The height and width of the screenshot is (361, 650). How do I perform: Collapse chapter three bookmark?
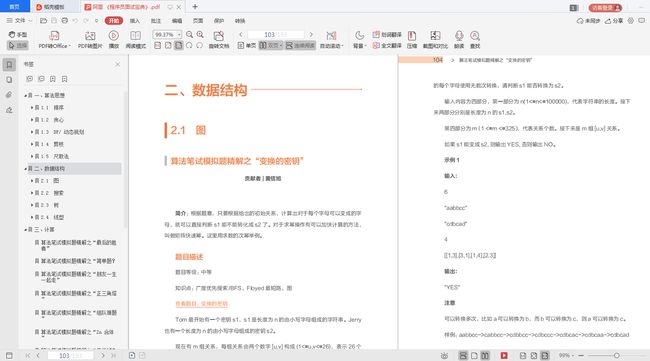[25, 230]
